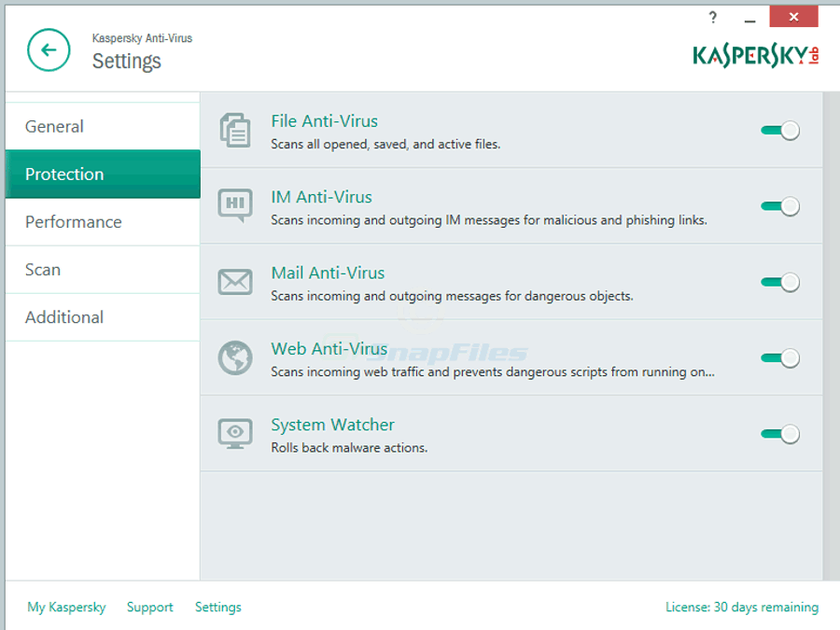Minimize the Kaspersky window

(x=750, y=19)
